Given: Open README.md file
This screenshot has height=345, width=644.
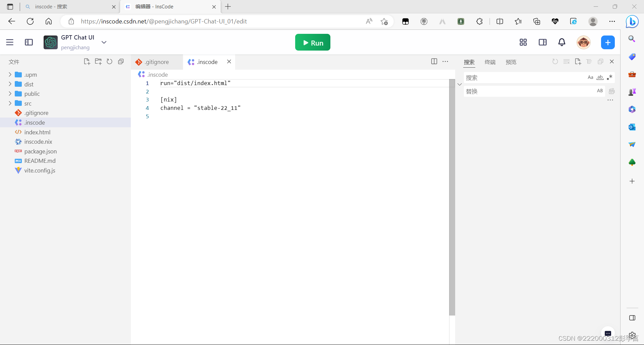Looking at the screenshot, I should tap(65, 161).
